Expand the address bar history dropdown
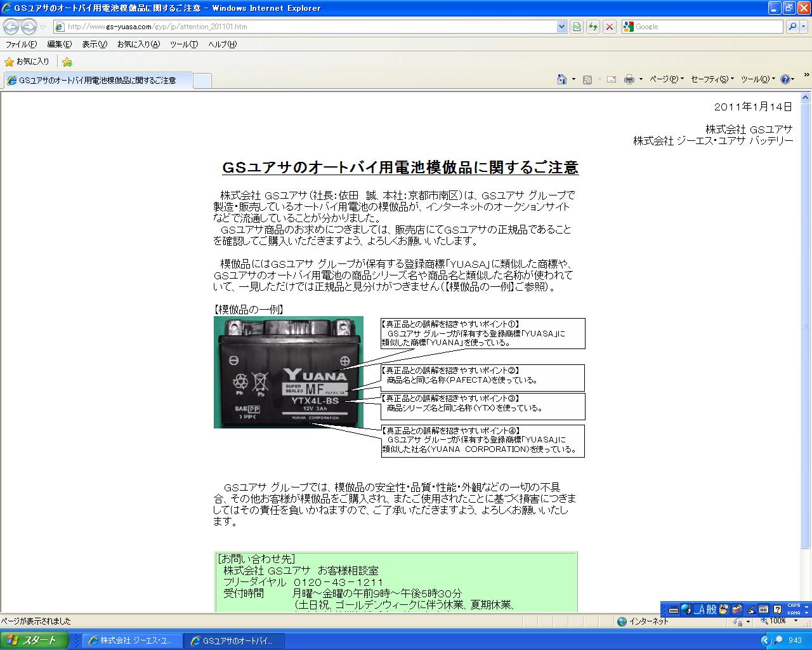The height and width of the screenshot is (650, 812). (561, 27)
